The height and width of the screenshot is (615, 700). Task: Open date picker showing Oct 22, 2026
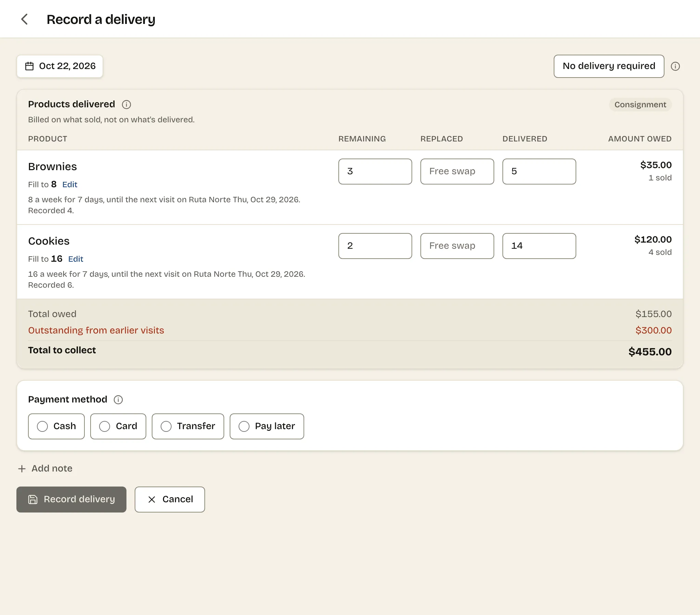tap(60, 66)
